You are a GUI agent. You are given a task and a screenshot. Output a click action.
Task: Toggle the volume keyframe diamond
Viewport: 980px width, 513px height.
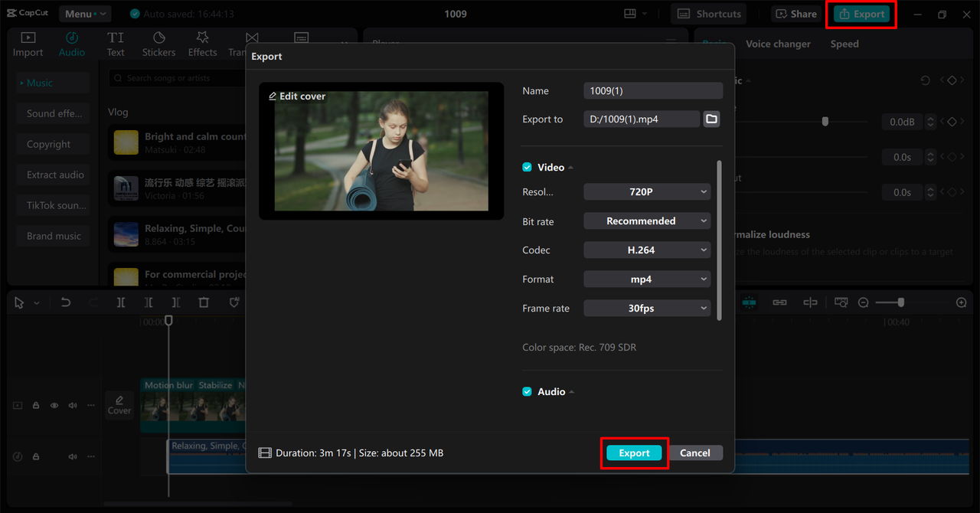[x=952, y=122]
